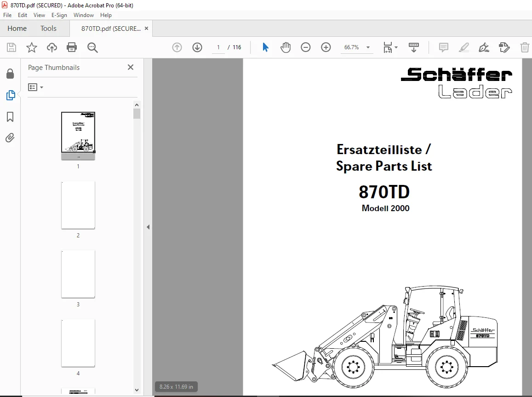Click the Delete trash icon

point(525,47)
